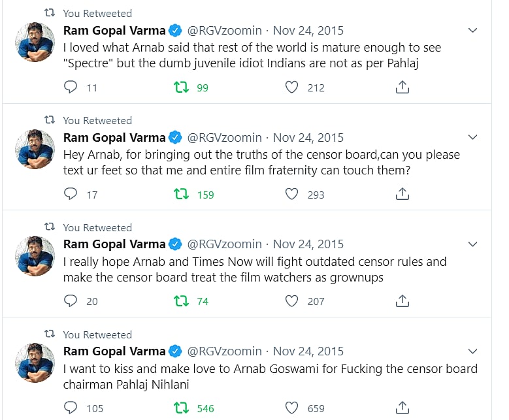Share the Pahlaj Nihlani tweet with 546 retweets
Screen dimensions: 509x420
pos(402,408)
